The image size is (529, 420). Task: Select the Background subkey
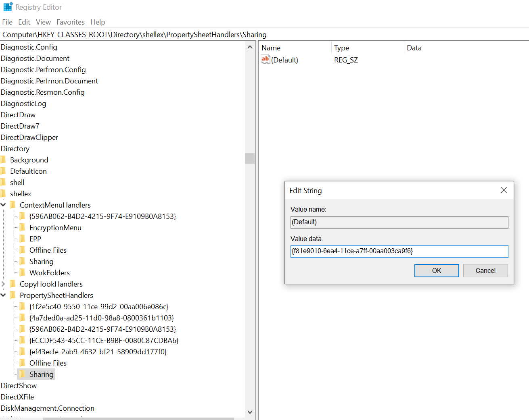point(29,160)
